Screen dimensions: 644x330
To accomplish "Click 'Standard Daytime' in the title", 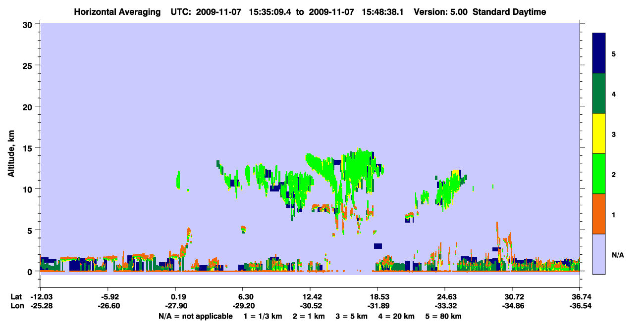I will 509,12.
